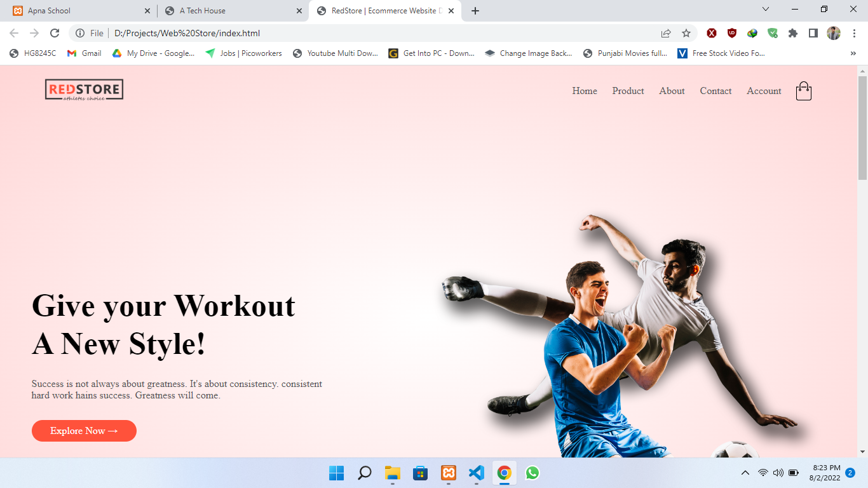868x488 pixels.
Task: Open the Get Into PC bookmark
Action: [432, 53]
